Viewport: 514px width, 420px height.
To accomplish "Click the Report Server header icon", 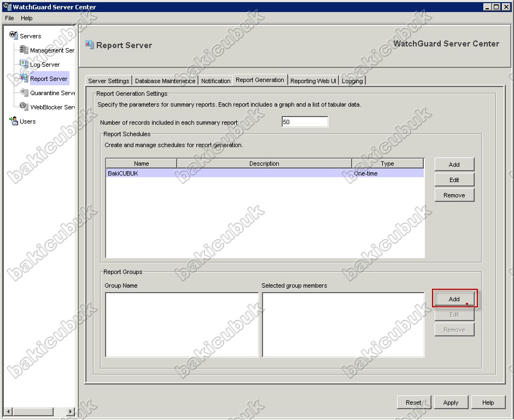I will pyautogui.click(x=90, y=45).
